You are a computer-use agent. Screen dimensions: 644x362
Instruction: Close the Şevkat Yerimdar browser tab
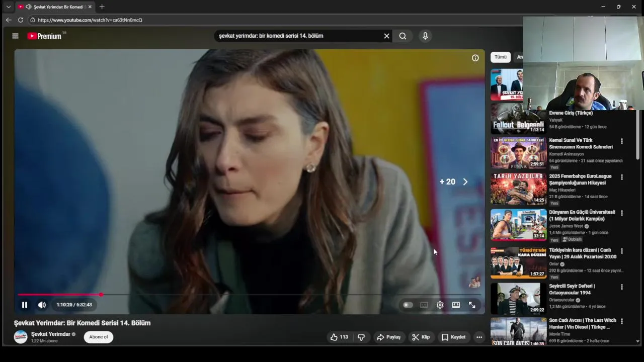click(x=90, y=7)
